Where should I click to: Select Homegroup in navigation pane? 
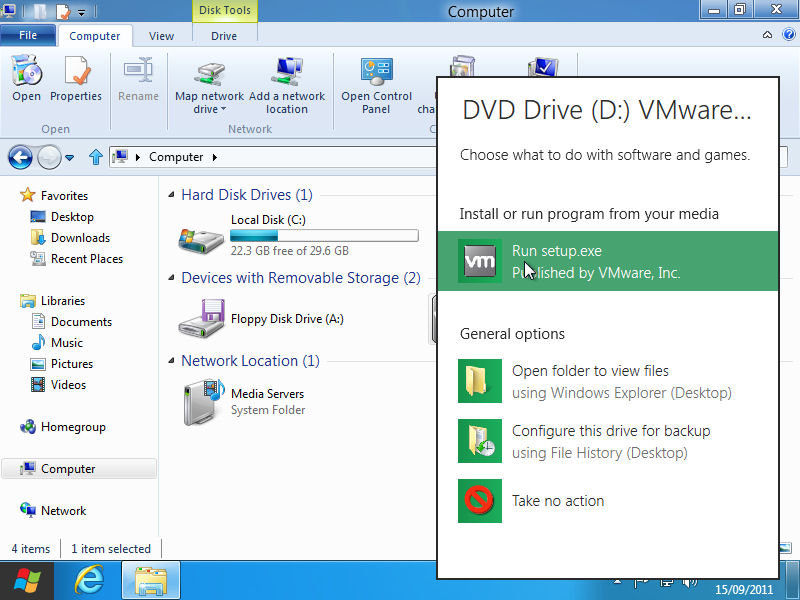[x=72, y=427]
